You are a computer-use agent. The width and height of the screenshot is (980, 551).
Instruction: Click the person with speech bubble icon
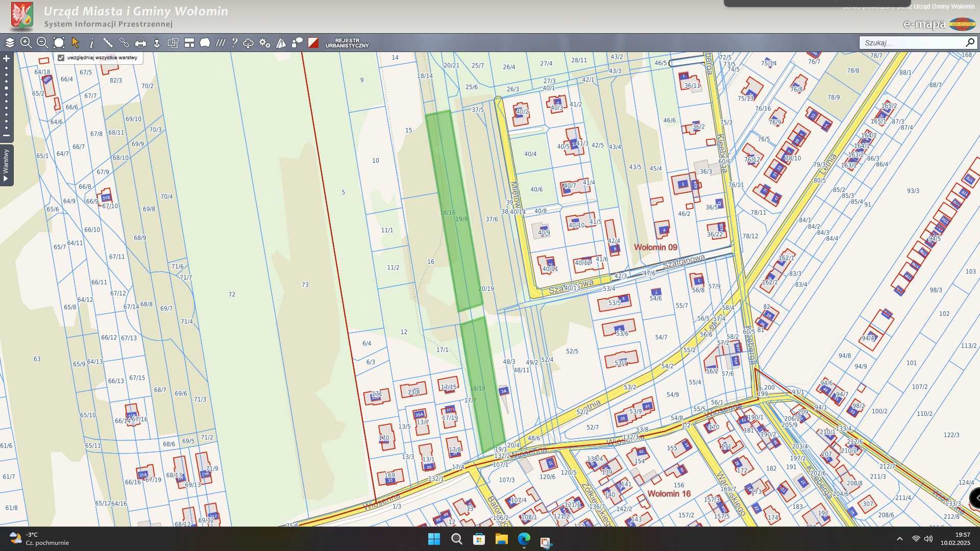[x=297, y=43]
